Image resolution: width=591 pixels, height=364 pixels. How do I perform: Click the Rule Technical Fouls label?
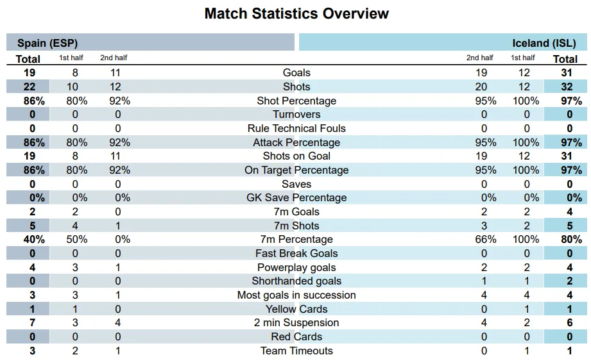(296, 128)
